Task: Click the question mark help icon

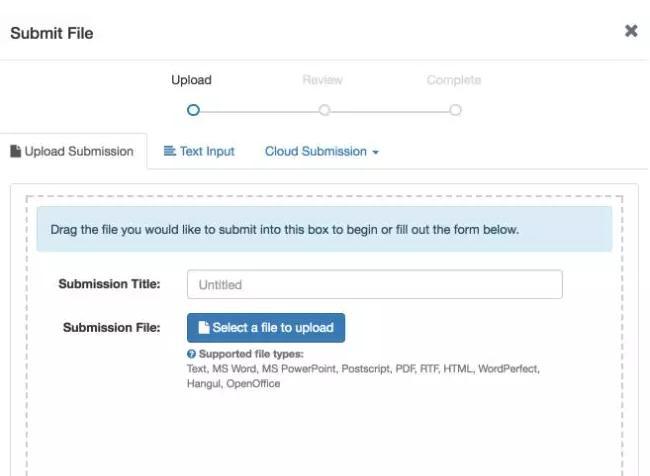Action: coord(191,354)
